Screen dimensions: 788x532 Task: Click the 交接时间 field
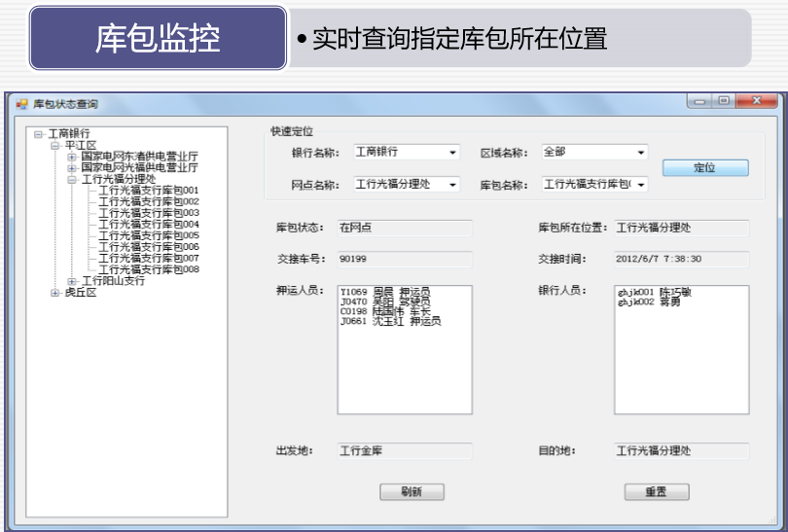click(x=681, y=260)
